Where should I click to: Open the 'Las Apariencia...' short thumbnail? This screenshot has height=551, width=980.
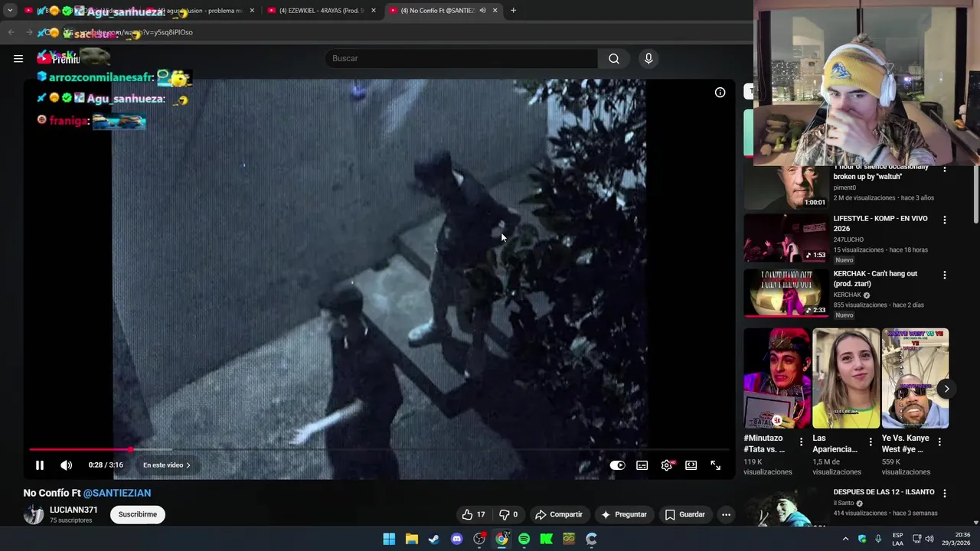(846, 378)
